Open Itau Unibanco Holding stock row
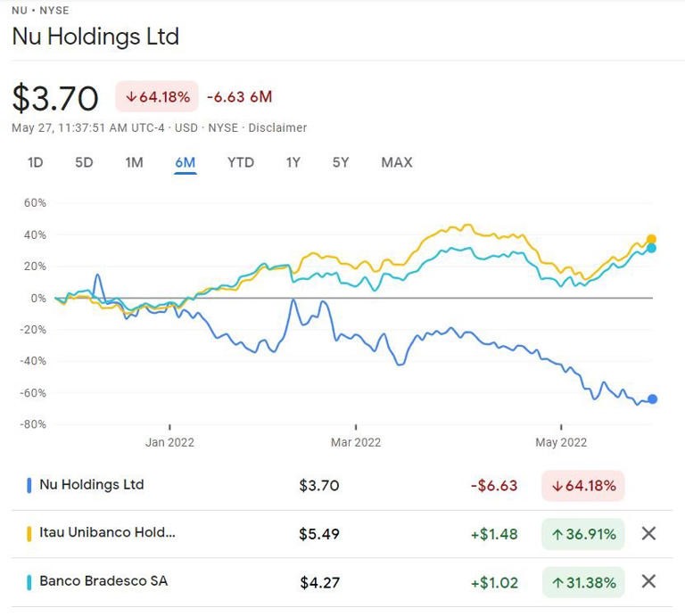 107,533
